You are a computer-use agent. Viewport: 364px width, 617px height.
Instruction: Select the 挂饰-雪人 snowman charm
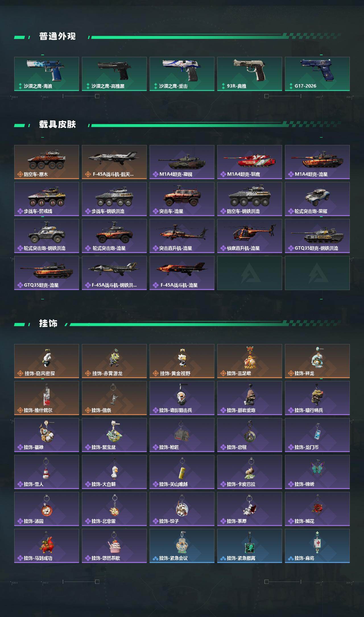(47, 472)
